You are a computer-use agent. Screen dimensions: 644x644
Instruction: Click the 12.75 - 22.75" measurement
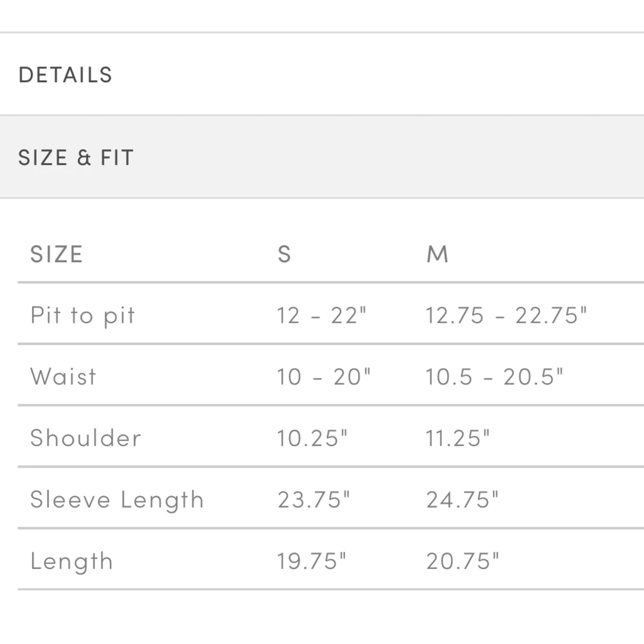point(506,315)
